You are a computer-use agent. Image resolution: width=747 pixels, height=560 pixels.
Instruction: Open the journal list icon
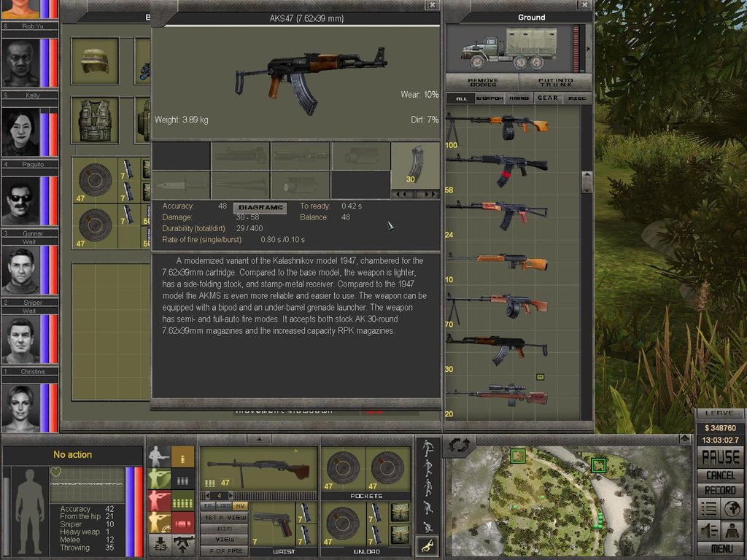pyautogui.click(x=708, y=509)
